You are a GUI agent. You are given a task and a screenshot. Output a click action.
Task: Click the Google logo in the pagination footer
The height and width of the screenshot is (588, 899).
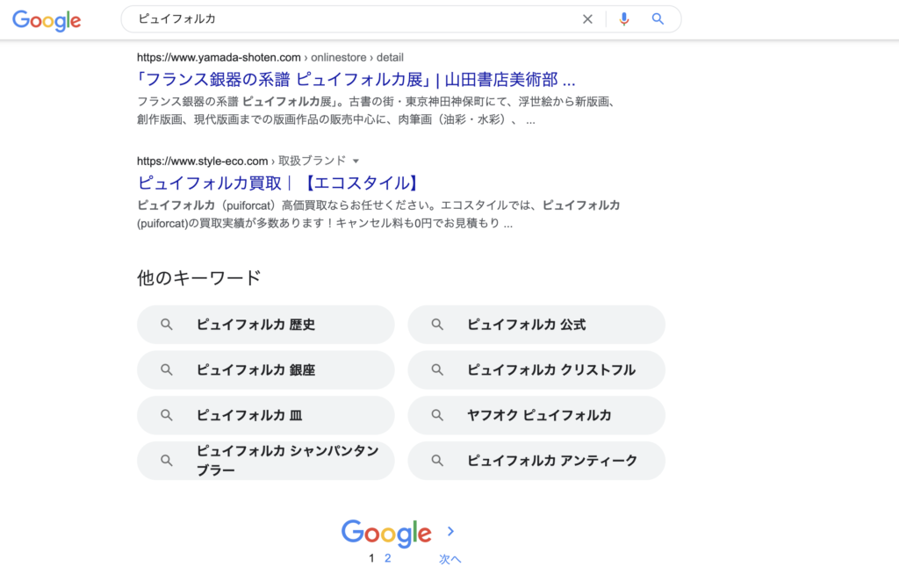tap(386, 533)
